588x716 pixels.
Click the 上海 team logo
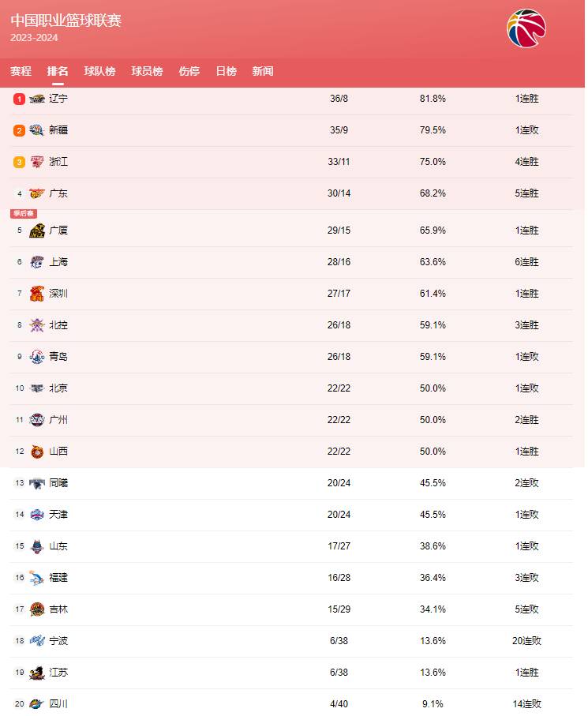pos(37,262)
